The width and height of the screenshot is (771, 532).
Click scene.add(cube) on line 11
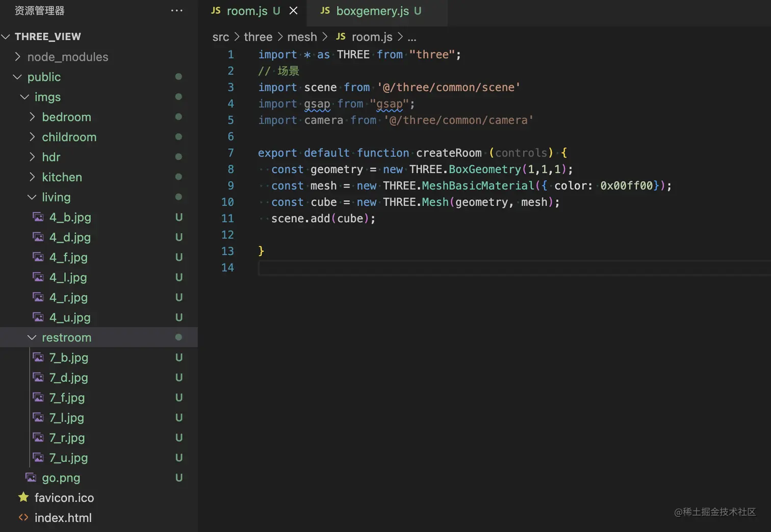[x=323, y=219]
